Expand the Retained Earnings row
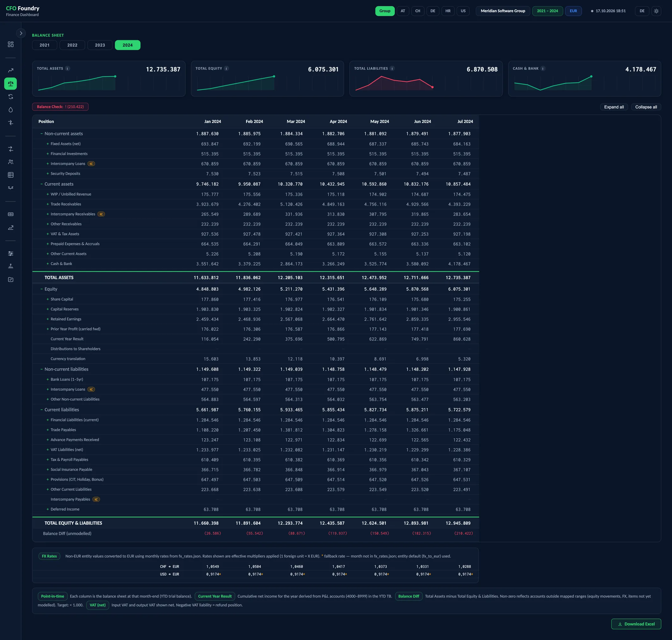672x640 pixels. (x=48, y=319)
